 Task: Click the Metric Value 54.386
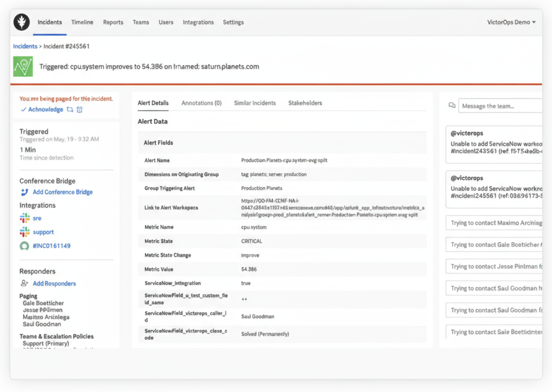(249, 269)
